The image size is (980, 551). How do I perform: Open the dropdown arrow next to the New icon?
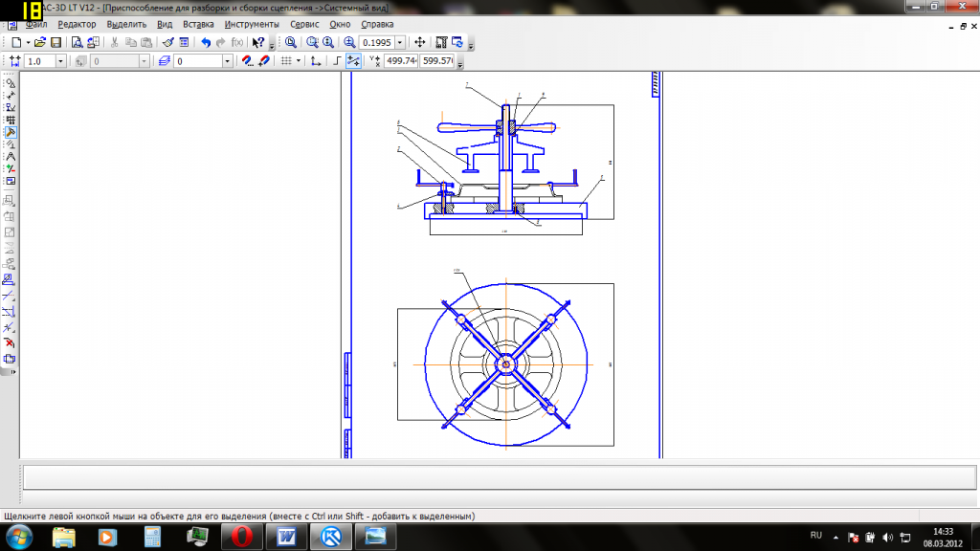(28, 42)
